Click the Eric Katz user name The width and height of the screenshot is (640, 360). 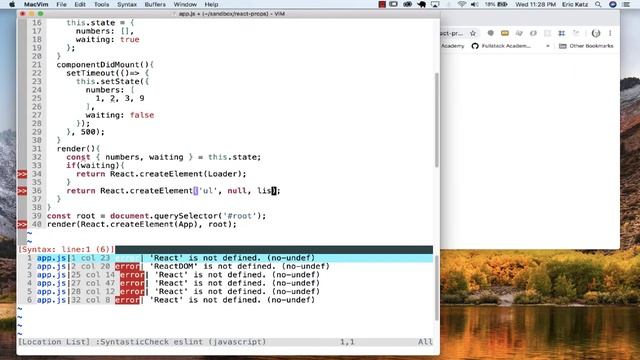click(575, 4)
